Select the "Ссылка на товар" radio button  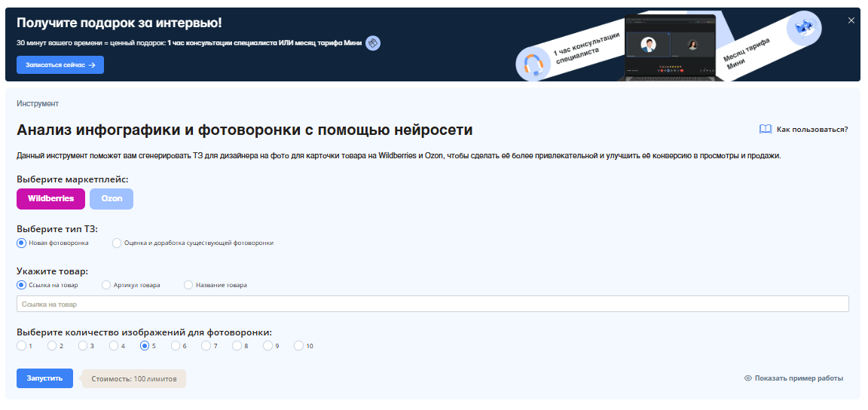point(21,285)
